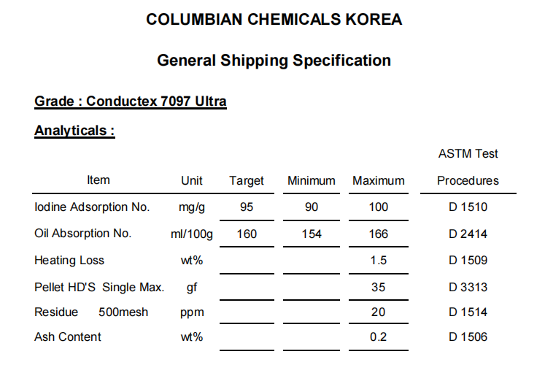545x392 pixels.
Task: Click the Item column header
Action: tap(98, 180)
